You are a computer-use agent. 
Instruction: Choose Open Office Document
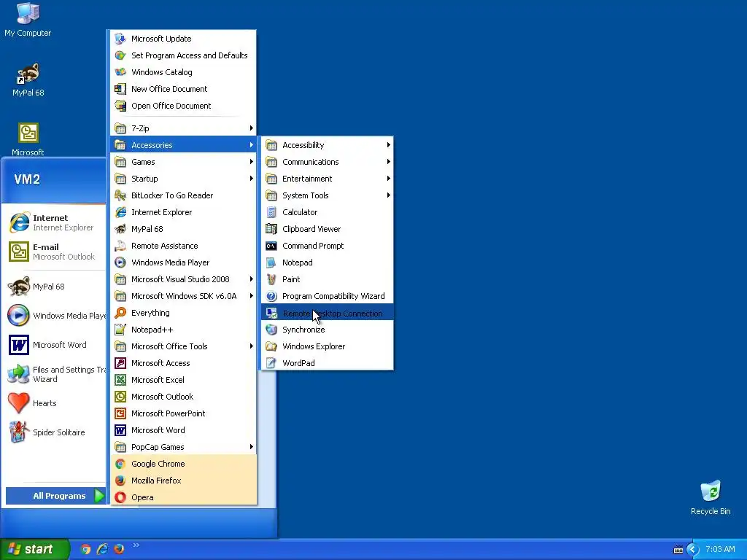pos(183,106)
